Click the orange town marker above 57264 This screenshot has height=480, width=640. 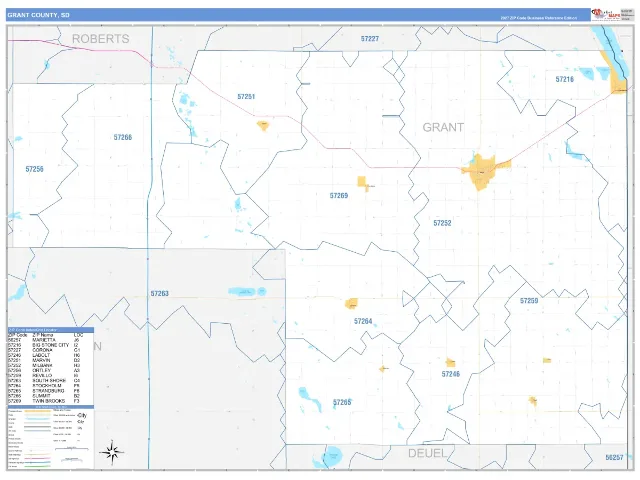[351, 304]
